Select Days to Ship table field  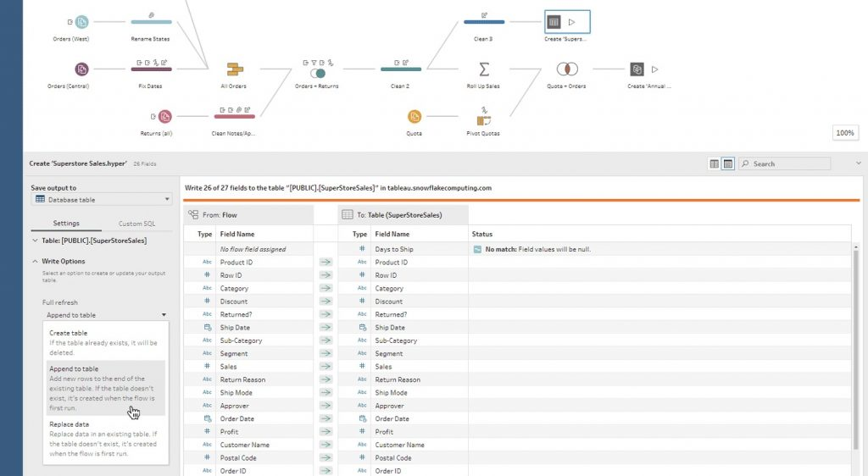[394, 249]
